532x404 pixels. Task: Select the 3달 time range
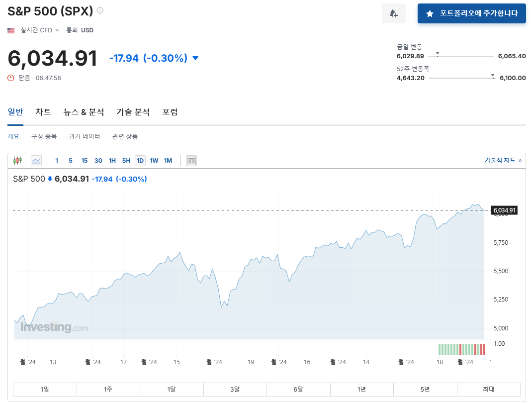pyautogui.click(x=235, y=390)
